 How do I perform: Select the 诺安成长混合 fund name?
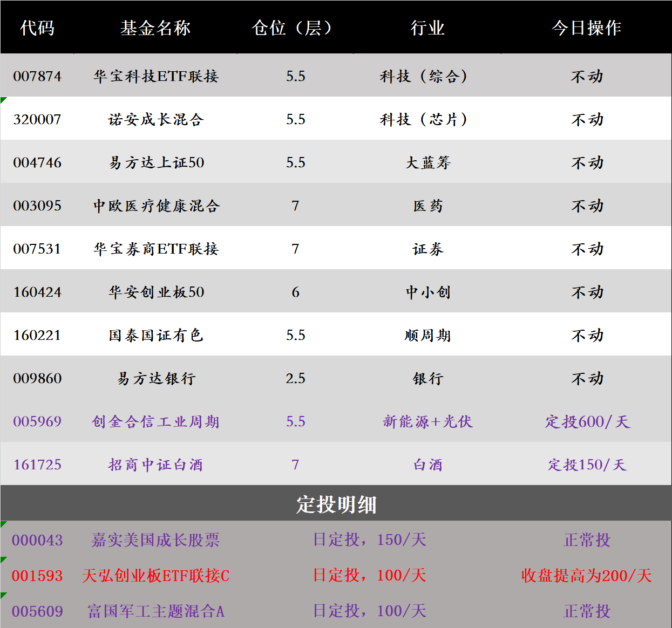(157, 119)
